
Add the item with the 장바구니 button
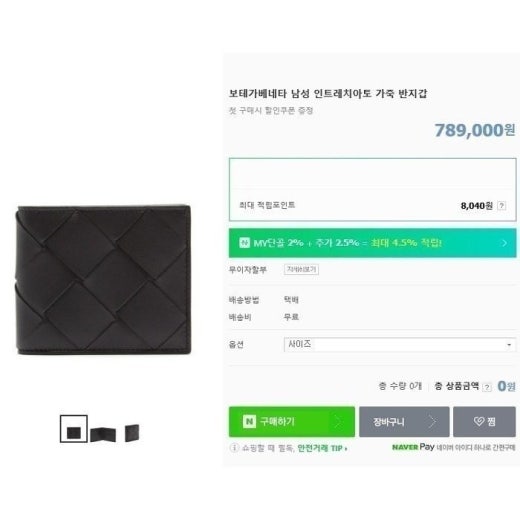(404, 422)
